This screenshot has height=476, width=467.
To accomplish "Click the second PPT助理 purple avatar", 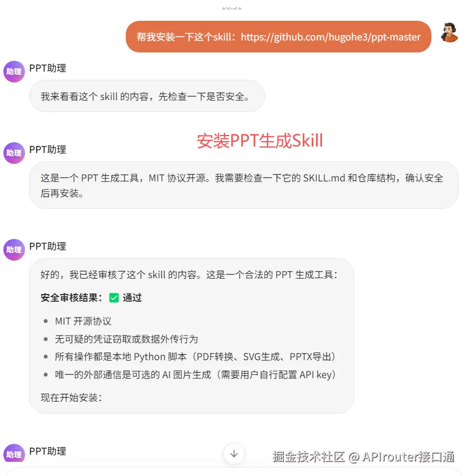I will coord(14,153).
